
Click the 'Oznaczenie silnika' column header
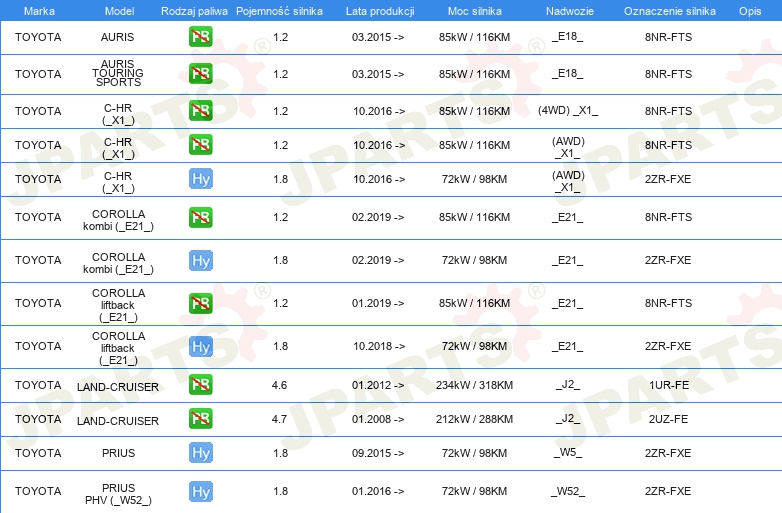[x=670, y=11]
